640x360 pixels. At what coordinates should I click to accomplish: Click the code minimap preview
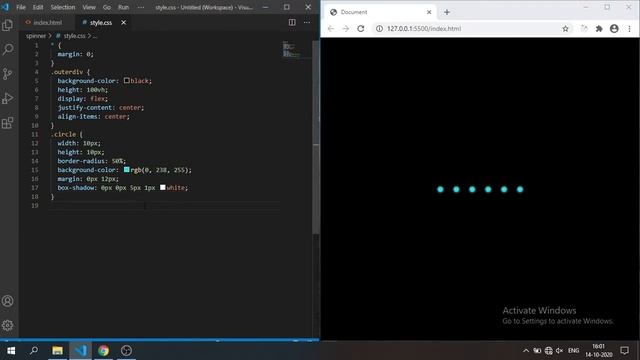click(291, 49)
